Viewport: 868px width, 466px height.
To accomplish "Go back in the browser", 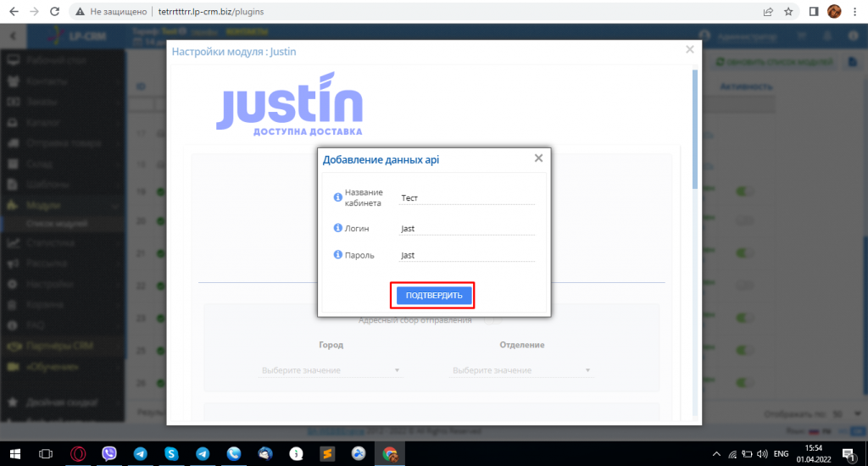I will tap(14, 12).
